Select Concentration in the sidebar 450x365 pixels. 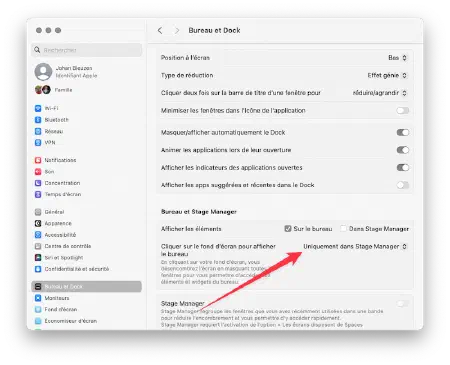coord(87,183)
